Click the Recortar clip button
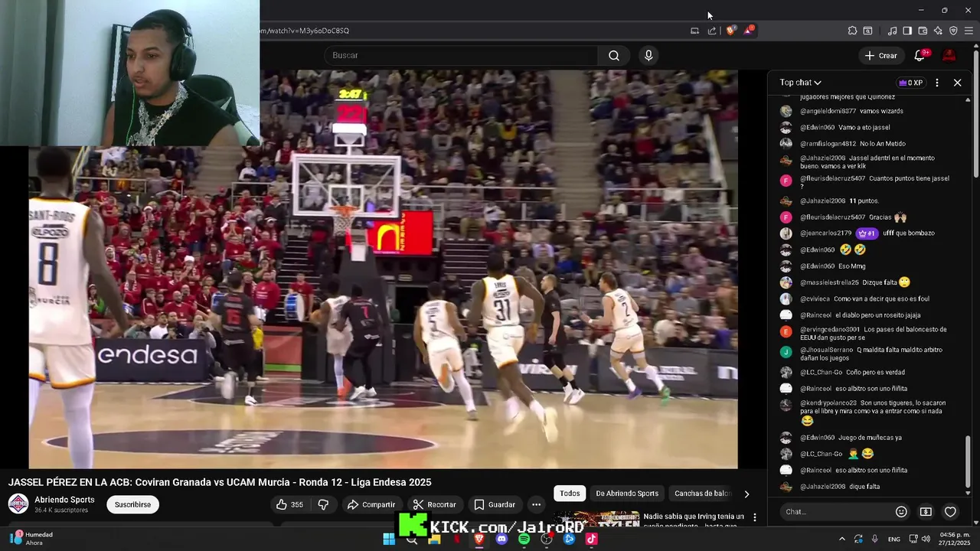Screen dimensions: 980x551 [x=434, y=504]
